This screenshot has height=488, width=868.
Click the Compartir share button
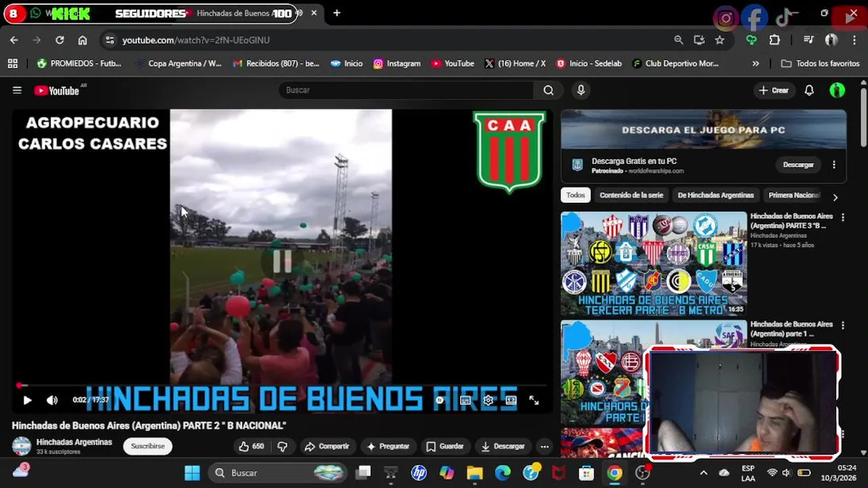(327, 446)
